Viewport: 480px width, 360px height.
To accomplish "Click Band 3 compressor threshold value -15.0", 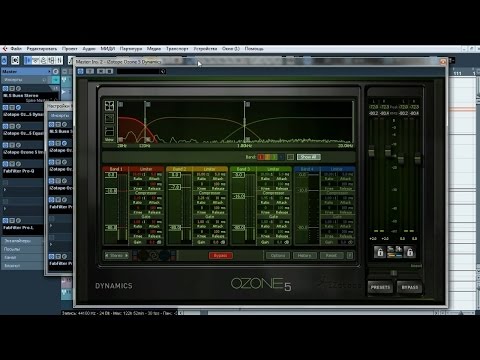I will [x=239, y=196].
